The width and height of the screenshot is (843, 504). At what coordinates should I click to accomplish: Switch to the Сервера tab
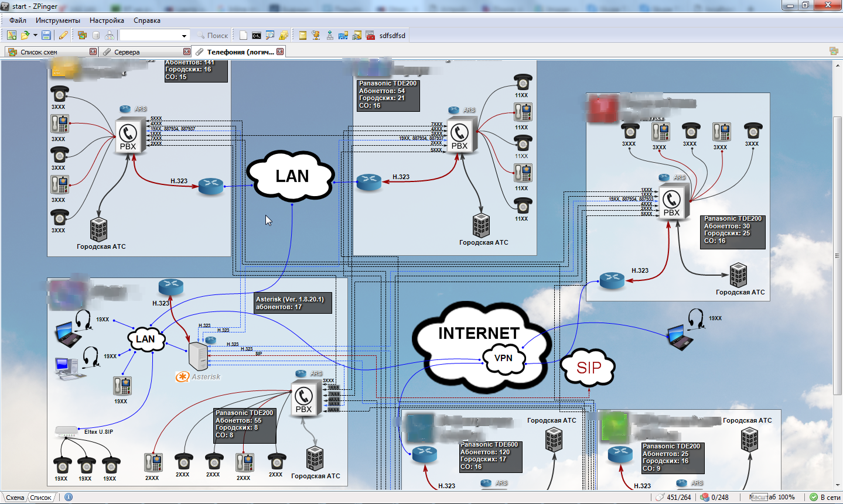(x=127, y=52)
